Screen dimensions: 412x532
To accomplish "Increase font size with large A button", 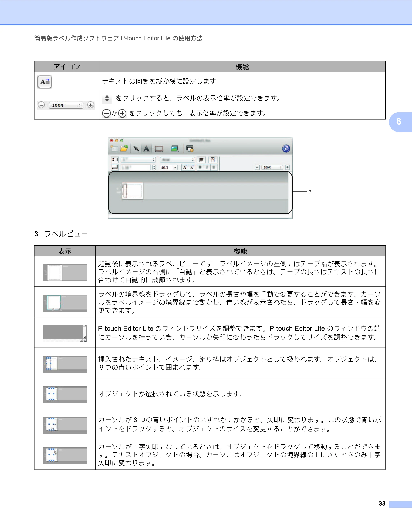I will [x=185, y=167].
